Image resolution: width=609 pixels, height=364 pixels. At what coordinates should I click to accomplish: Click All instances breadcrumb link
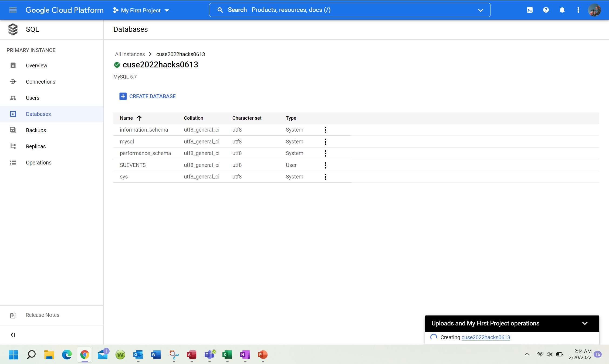(130, 54)
